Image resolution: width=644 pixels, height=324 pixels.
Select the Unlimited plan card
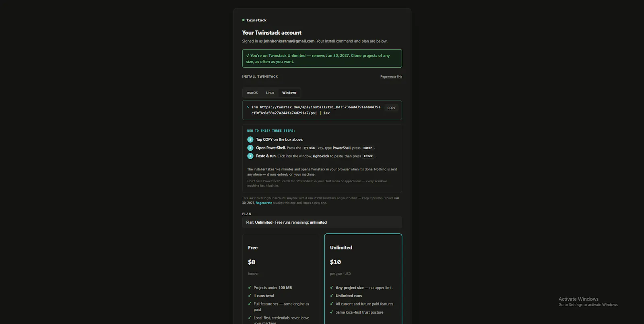(x=363, y=279)
